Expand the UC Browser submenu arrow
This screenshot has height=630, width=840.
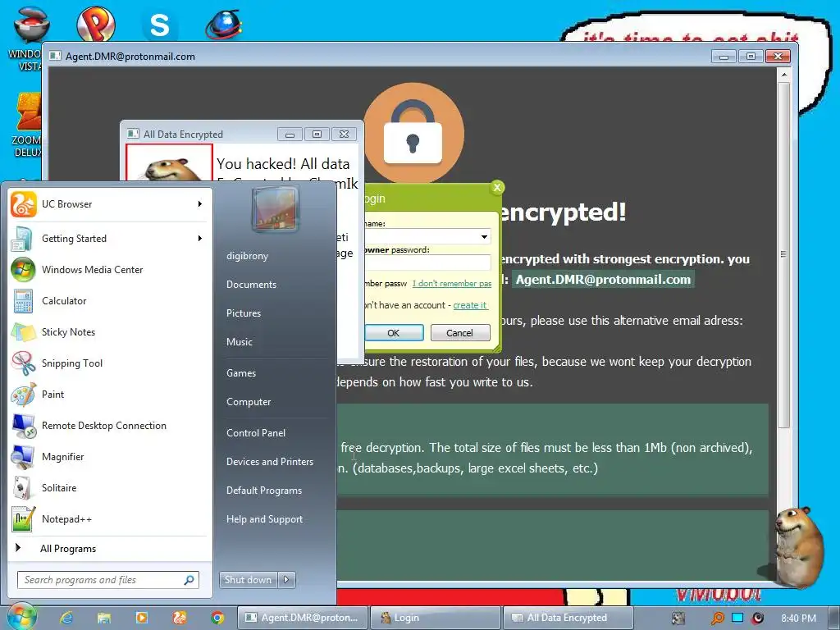(x=200, y=204)
